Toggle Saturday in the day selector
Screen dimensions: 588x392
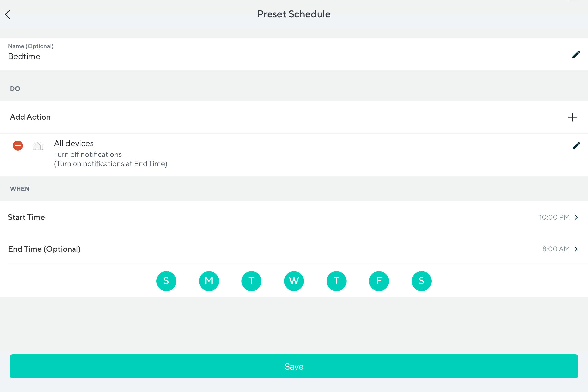(421, 281)
